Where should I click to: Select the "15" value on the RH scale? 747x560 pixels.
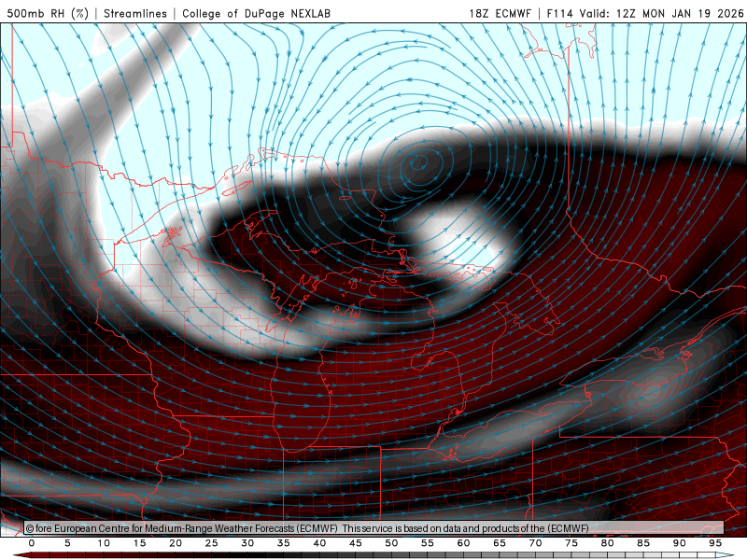[x=139, y=543]
